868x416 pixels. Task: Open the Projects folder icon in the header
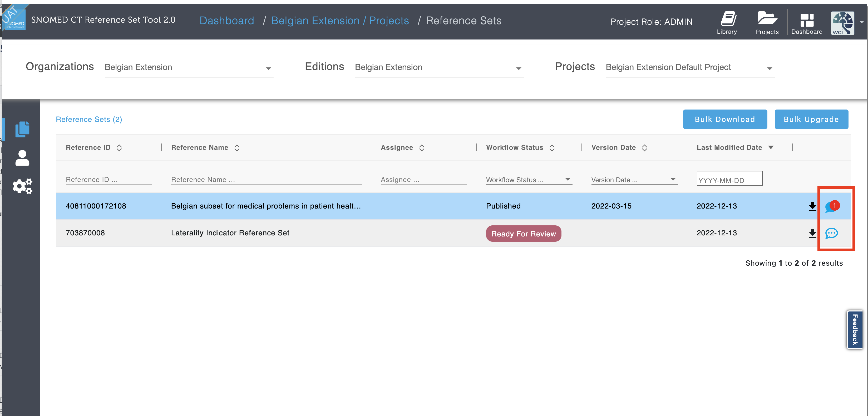point(767,23)
